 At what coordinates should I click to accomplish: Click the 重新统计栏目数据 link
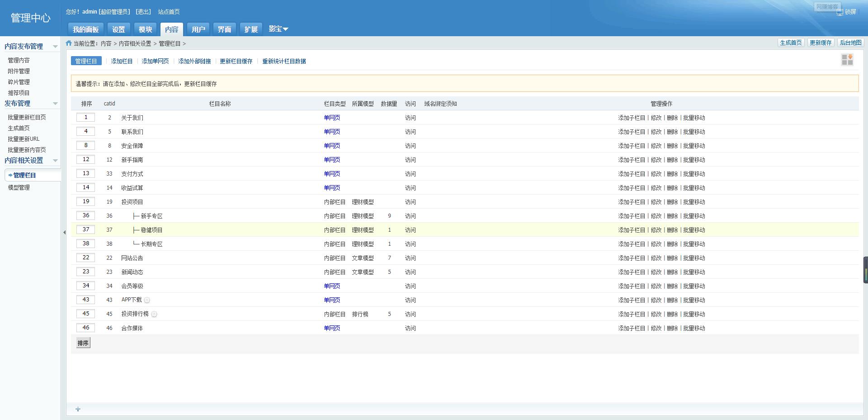click(x=284, y=61)
